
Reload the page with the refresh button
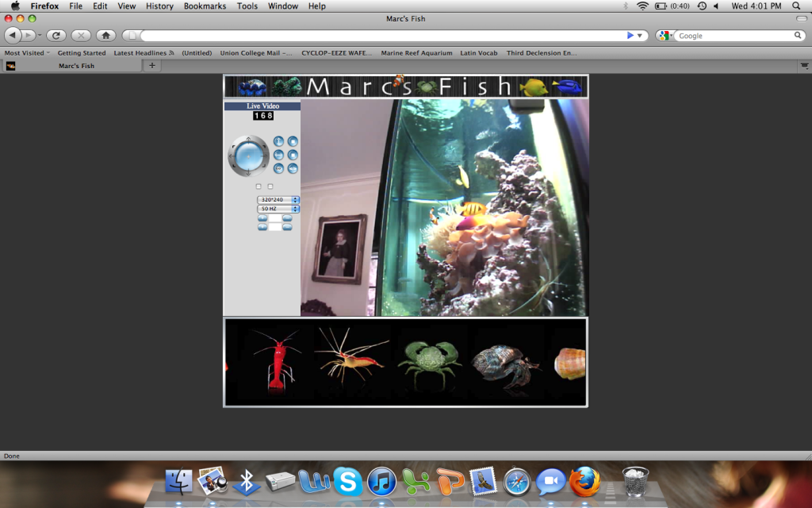[56, 36]
